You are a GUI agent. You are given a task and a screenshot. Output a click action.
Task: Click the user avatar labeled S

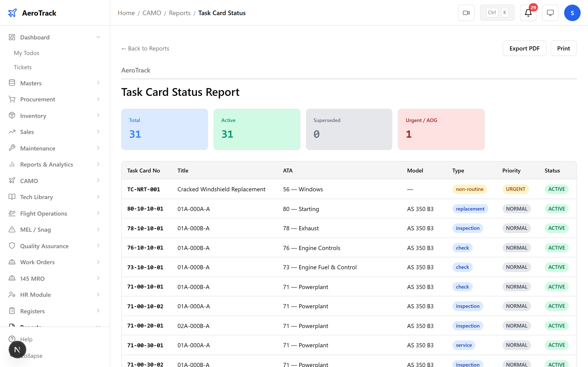[x=572, y=13]
